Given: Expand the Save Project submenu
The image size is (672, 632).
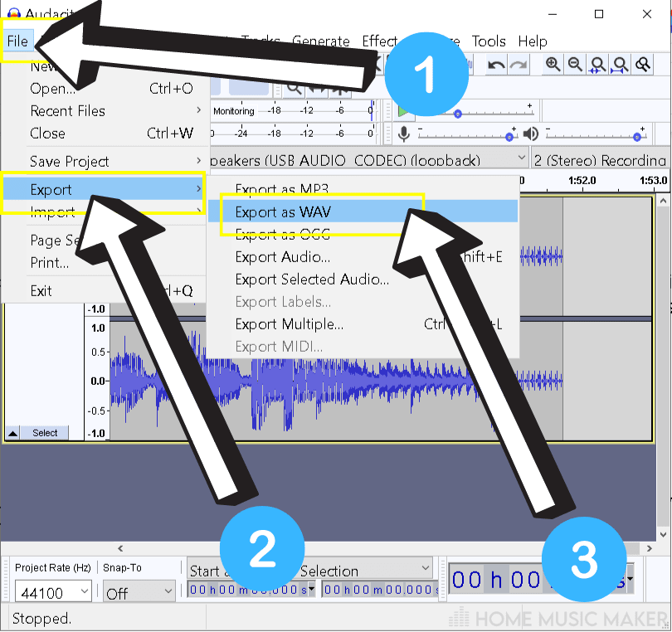Looking at the screenshot, I should [103, 162].
